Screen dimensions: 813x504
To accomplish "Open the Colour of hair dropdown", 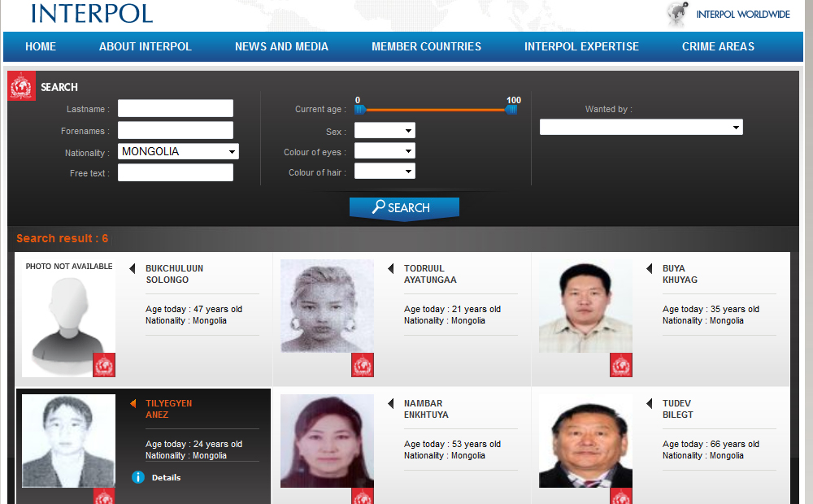I will pyautogui.click(x=385, y=172).
